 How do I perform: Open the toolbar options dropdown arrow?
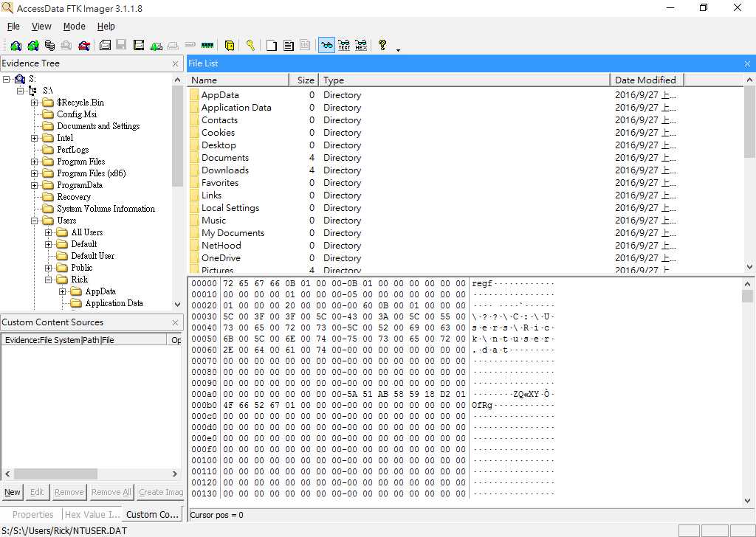pos(398,49)
